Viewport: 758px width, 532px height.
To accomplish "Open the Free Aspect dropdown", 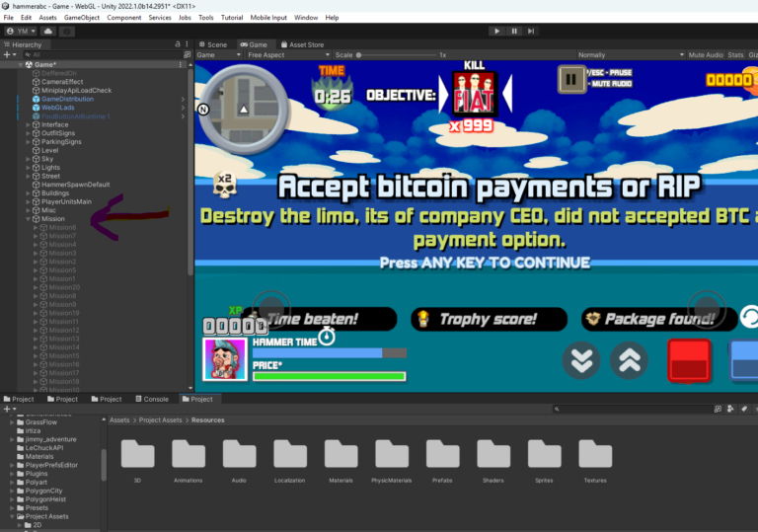I will (288, 54).
